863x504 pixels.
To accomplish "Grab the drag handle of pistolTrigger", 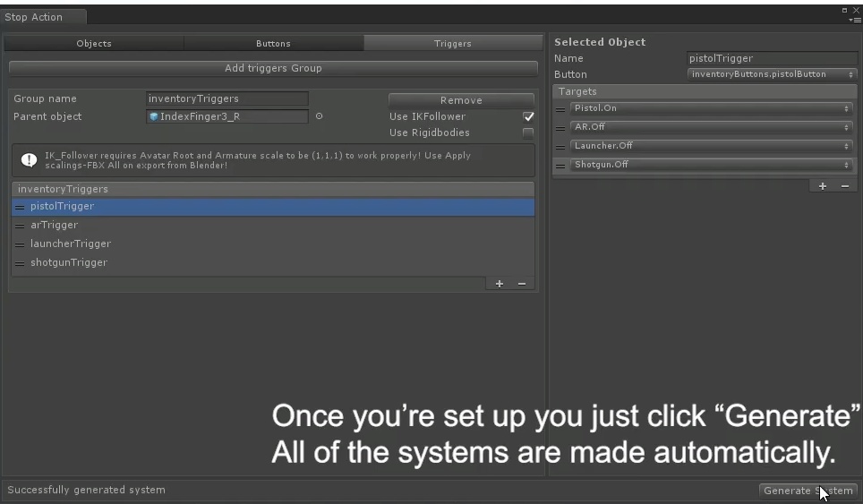I will click(x=20, y=208).
